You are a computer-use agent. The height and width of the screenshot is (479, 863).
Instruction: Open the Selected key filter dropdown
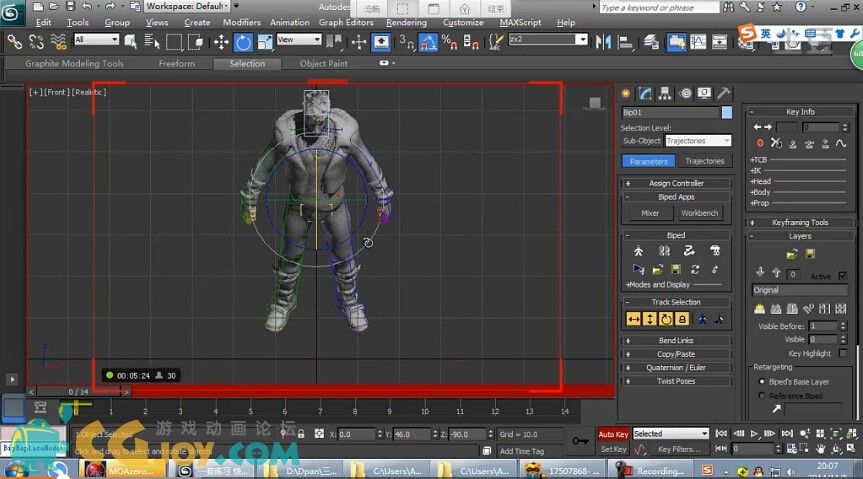point(671,434)
